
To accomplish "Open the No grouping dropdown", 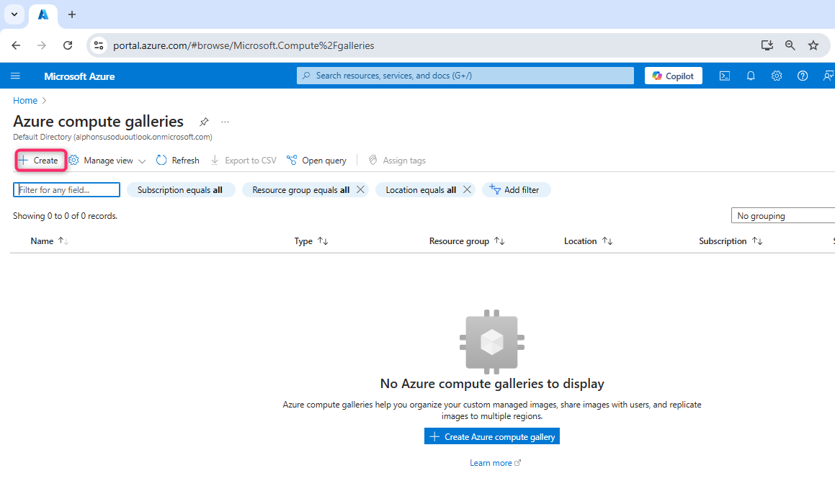I will pyautogui.click(x=783, y=215).
